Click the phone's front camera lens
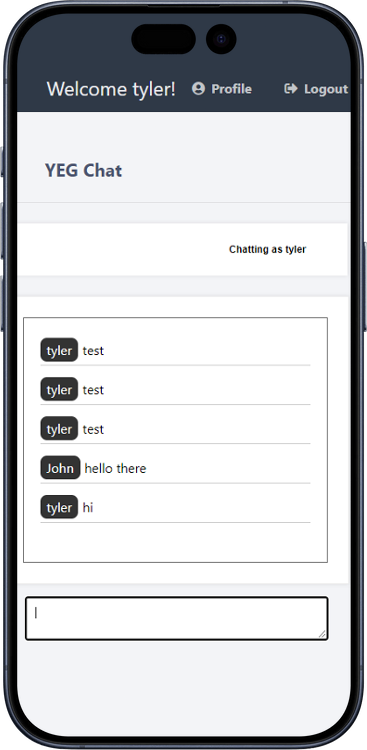The height and width of the screenshot is (750, 367). [x=221, y=39]
